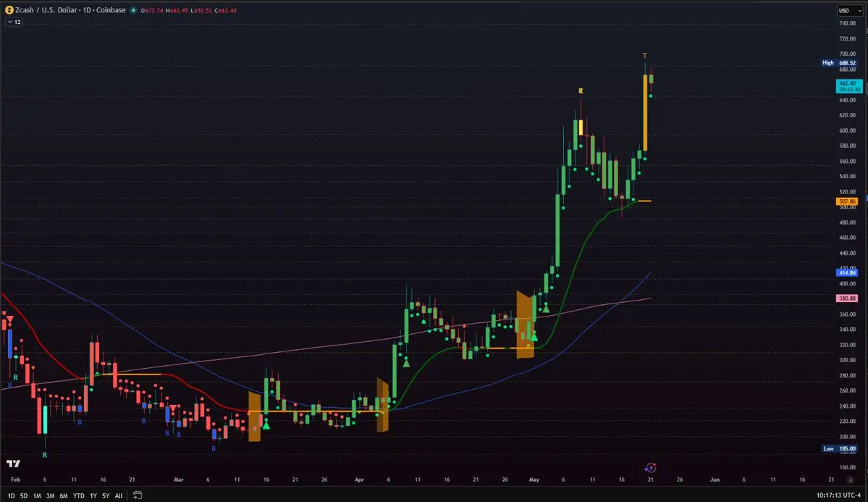Open the USD currency dropdown
This screenshot has width=868, height=502.
(x=850, y=11)
